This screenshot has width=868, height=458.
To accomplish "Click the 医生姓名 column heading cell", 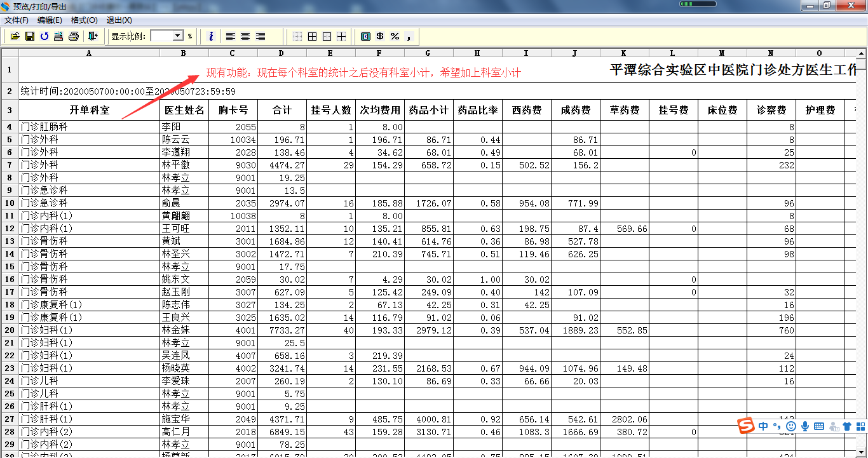I will [x=184, y=111].
